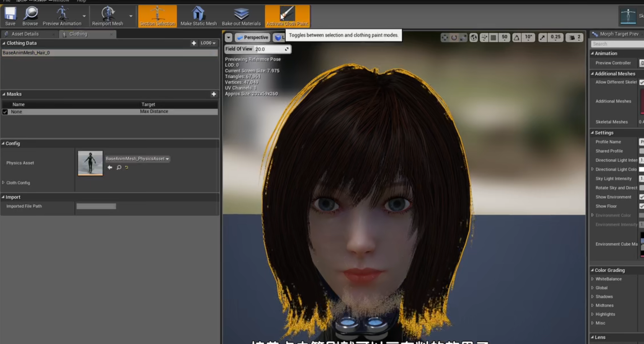Toggle grid snapping icon in viewport

(494, 37)
